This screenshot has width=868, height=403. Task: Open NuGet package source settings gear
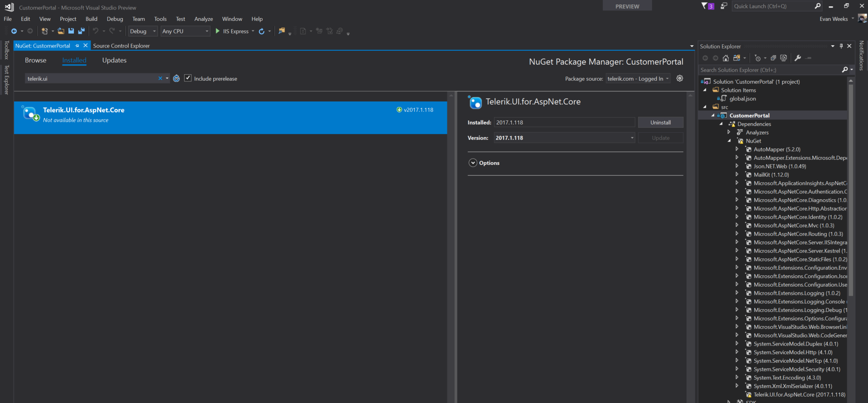coord(679,78)
